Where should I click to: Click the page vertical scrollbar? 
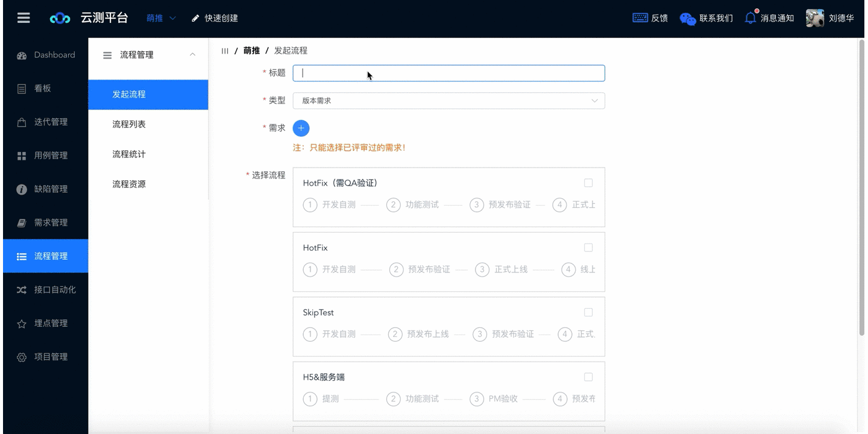click(861, 188)
